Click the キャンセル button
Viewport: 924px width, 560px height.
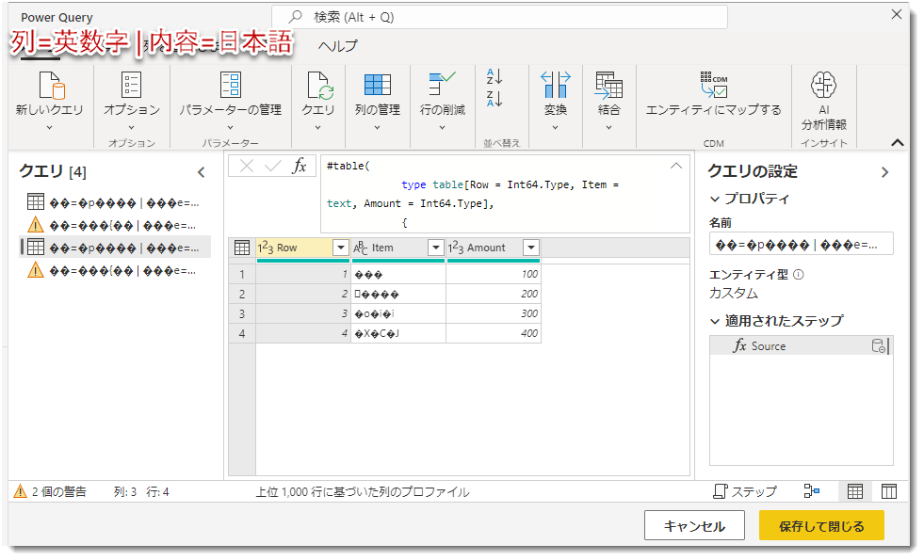tap(694, 526)
